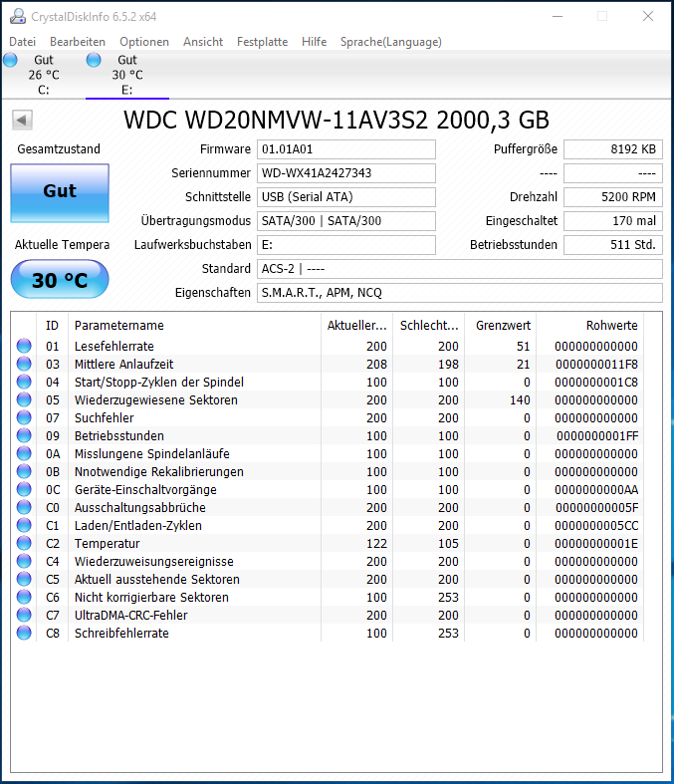
Task: Click status orb for Aktuell ausstehende Sektoren
Action: click(x=24, y=579)
